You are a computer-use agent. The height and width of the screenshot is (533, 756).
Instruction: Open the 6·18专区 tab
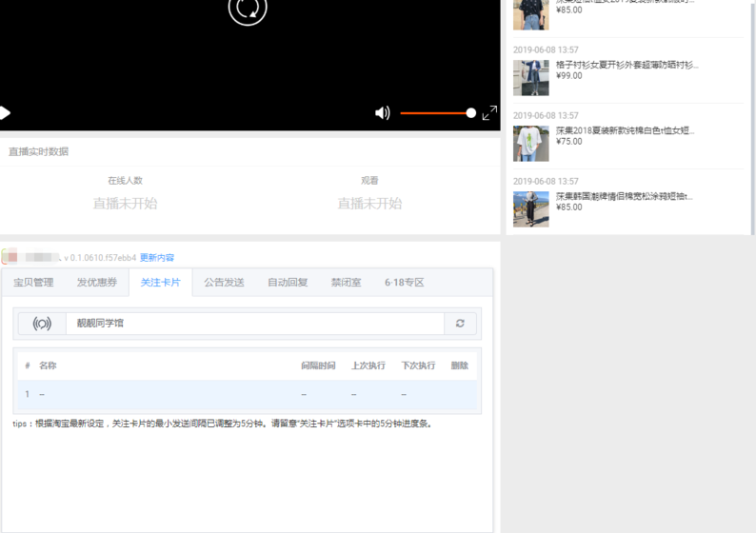[x=404, y=283]
